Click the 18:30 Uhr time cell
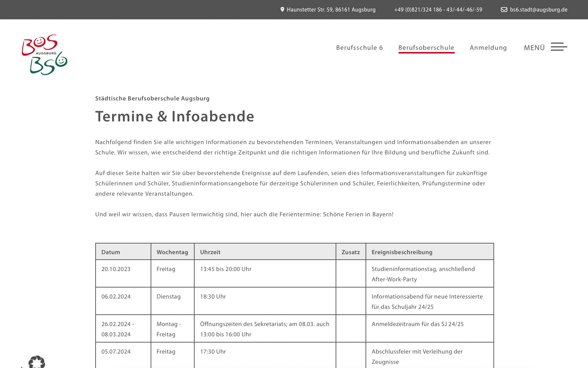Image resolution: width=588 pixels, height=368 pixels. coord(265,301)
